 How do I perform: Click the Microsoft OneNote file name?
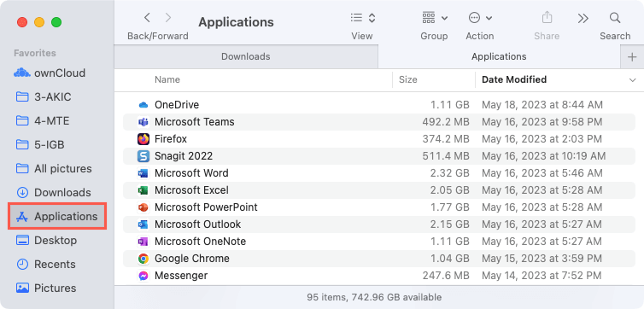click(x=200, y=242)
